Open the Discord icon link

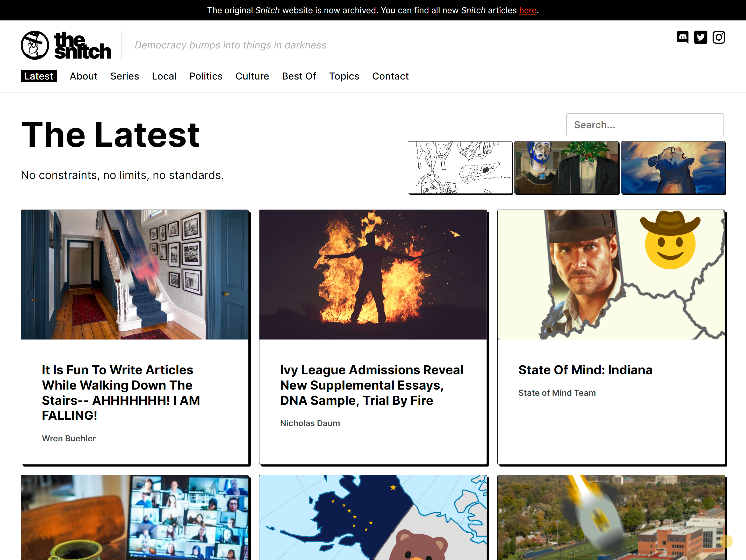pos(683,37)
